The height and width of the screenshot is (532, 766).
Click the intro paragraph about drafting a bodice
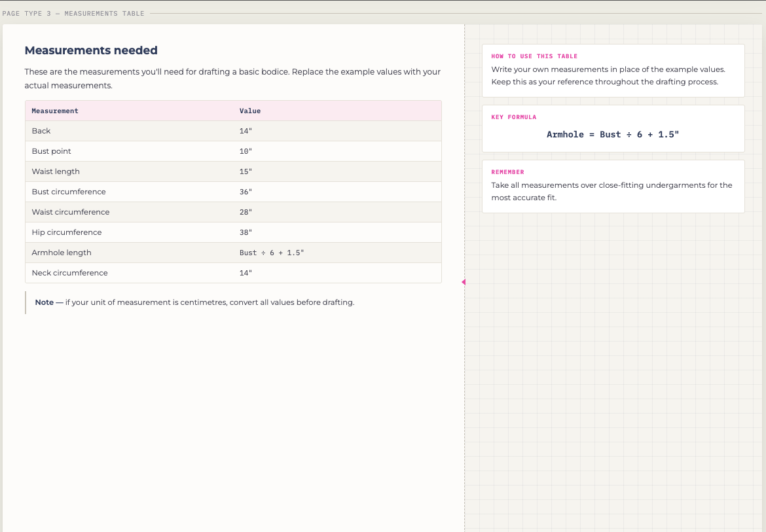click(x=232, y=78)
